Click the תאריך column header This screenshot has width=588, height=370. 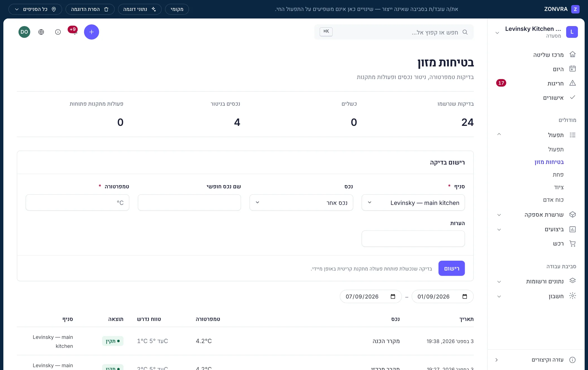(x=466, y=319)
